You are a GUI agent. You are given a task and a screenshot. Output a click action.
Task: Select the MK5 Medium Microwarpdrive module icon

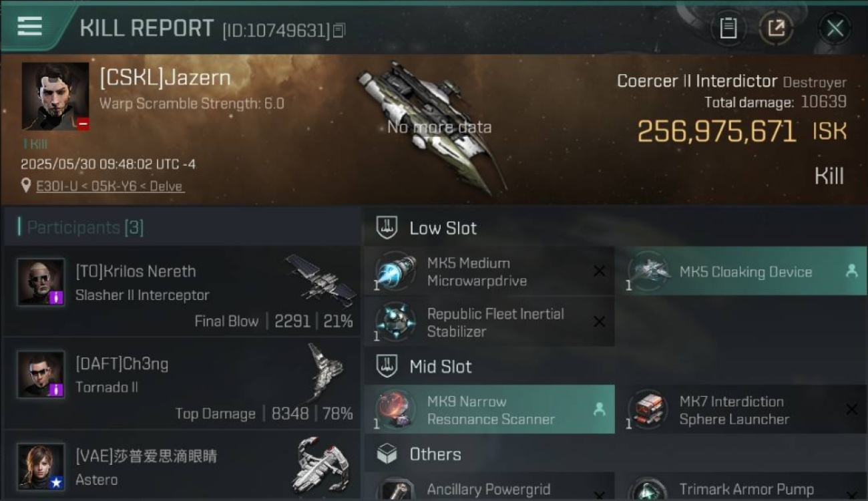396,272
